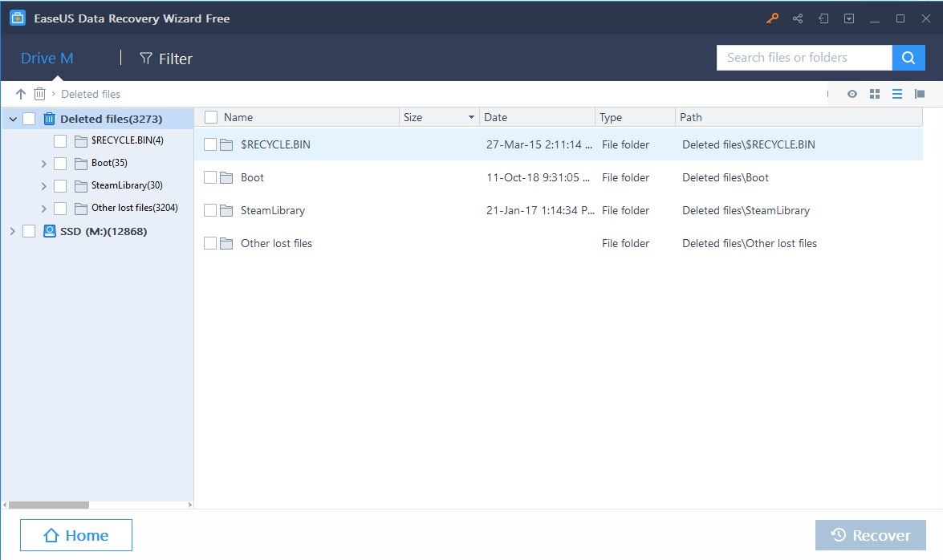Toggle the preview eye icon
943x560 pixels.
852,94
